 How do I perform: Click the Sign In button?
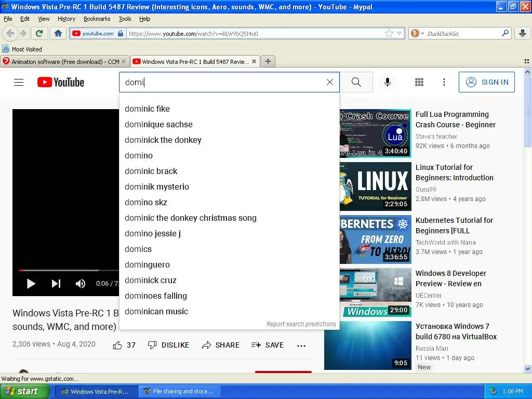(486, 82)
